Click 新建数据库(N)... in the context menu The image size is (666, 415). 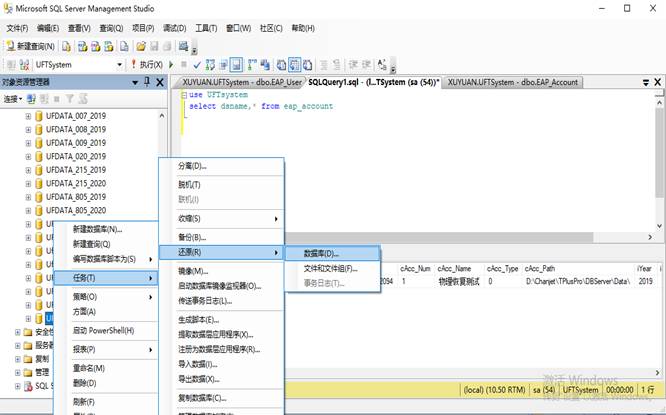pos(96,229)
